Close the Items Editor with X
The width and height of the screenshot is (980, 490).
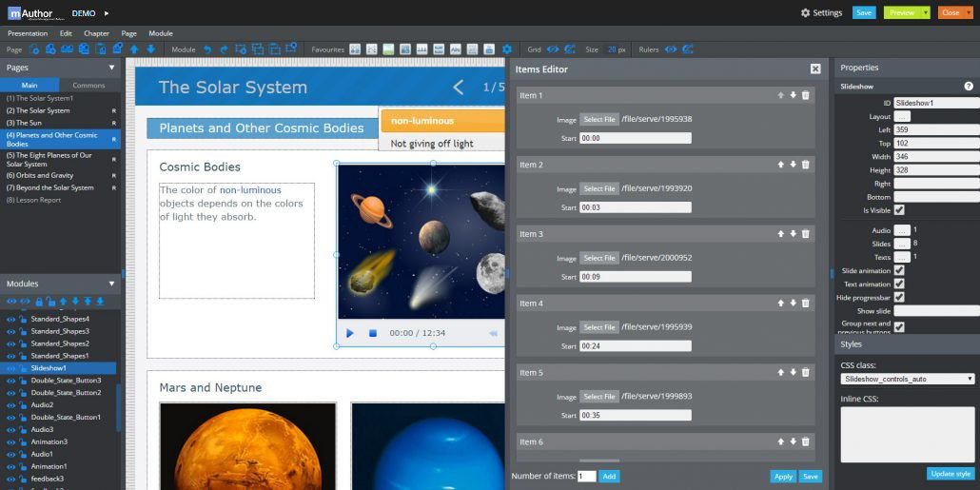815,69
